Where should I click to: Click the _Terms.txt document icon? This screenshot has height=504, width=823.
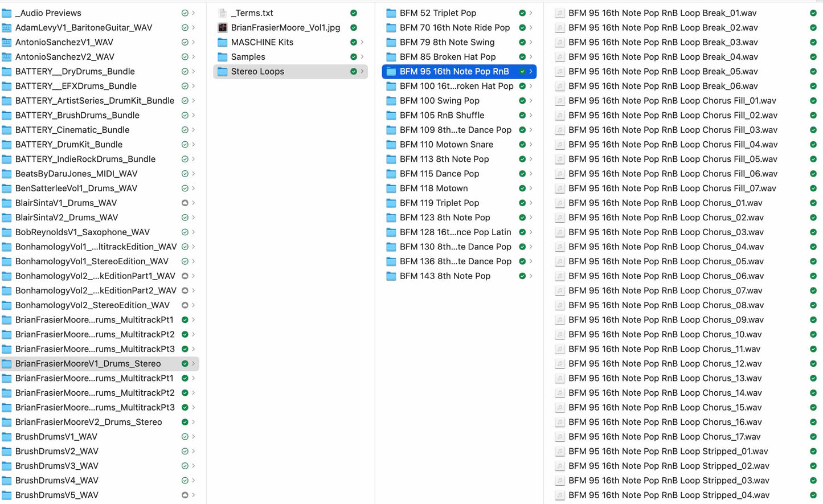tap(223, 13)
